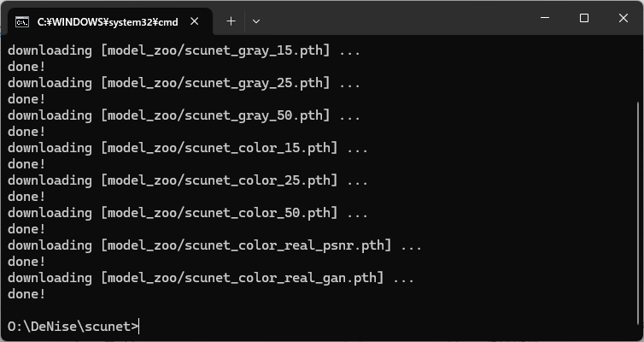Screen dimensions: 644x342
Task: Click the O:\DeNise\scunet> command prompt
Action: (x=73, y=327)
